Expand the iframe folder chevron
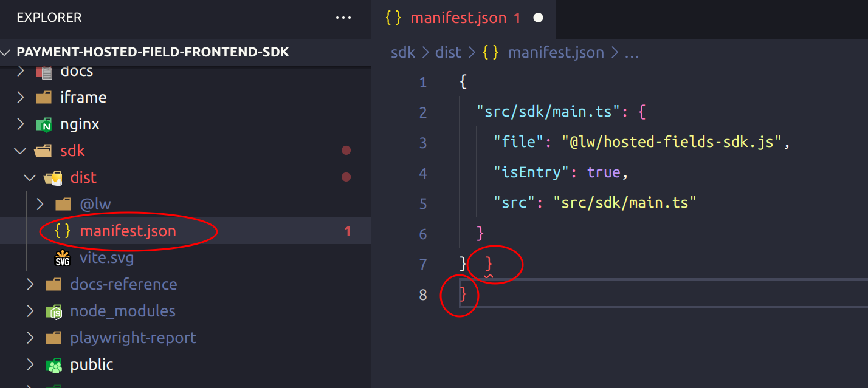The image size is (868, 388). pyautogui.click(x=20, y=97)
